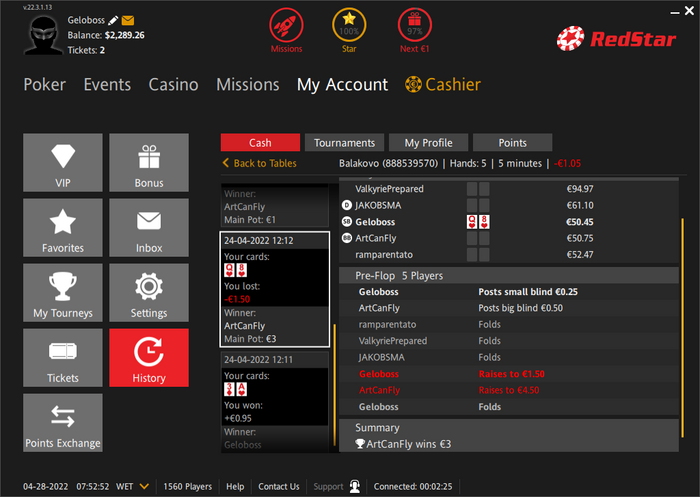The height and width of the screenshot is (497, 700).
Task: Select the 24-04-2022 12:12 hand entry
Action: (x=275, y=289)
